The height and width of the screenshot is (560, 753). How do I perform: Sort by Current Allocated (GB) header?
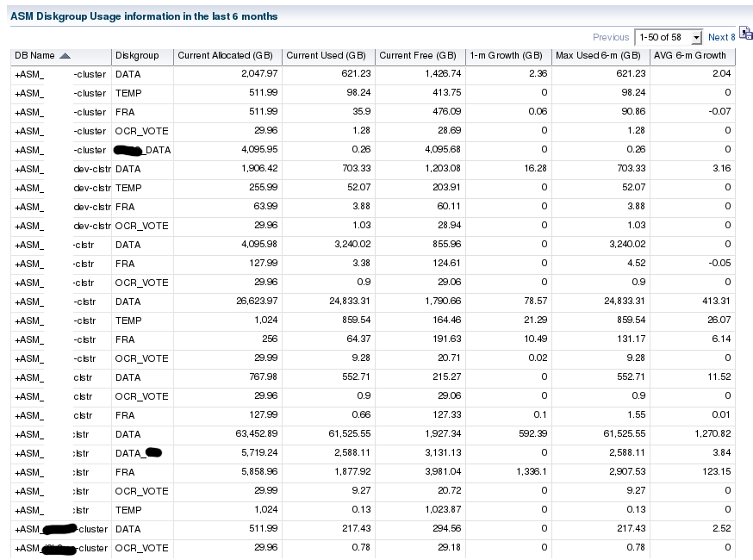pos(225,55)
